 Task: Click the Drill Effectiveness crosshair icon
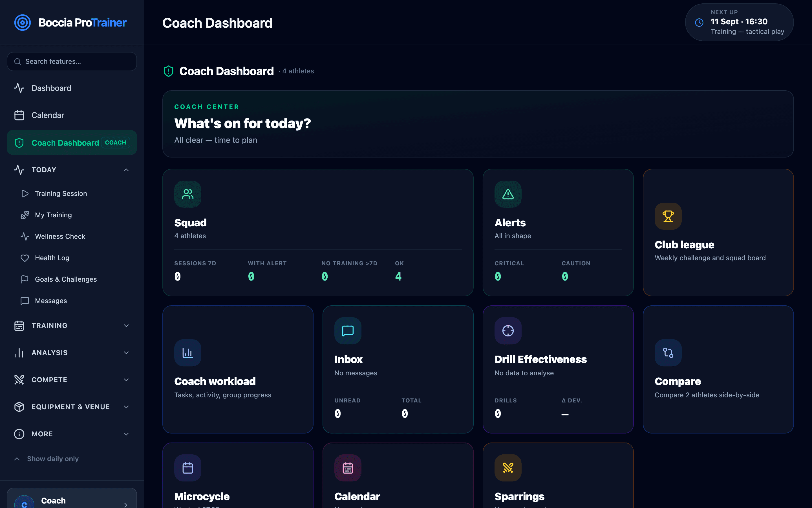coord(508,331)
